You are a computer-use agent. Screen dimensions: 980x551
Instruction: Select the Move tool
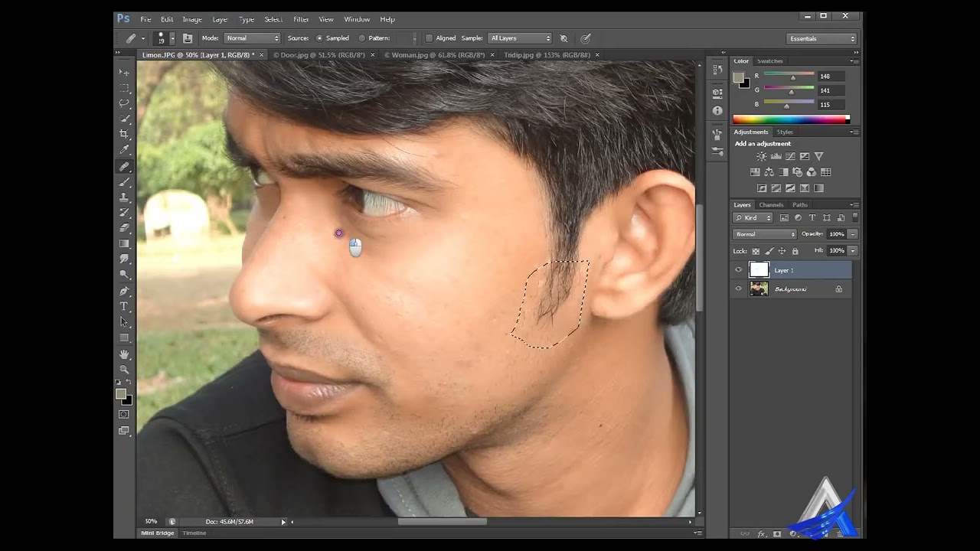(124, 72)
